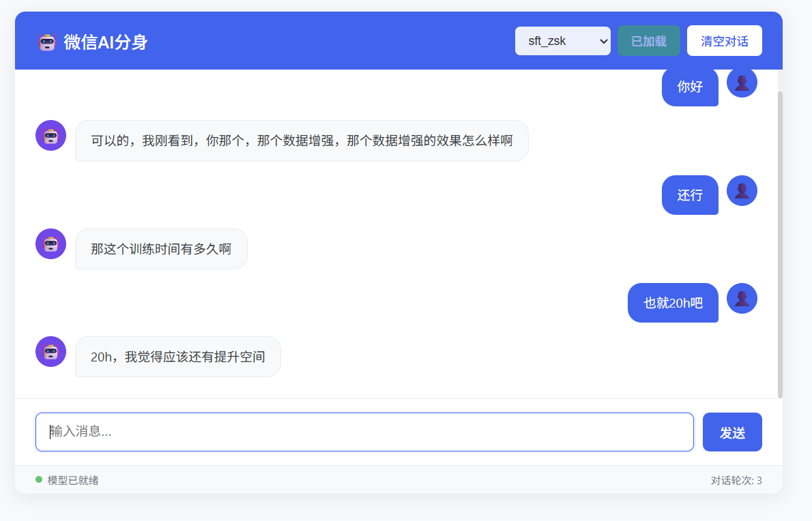Viewport: 812px width, 521px height.
Task: Select the user avatar beside 也就20h吧
Action: [742, 298]
